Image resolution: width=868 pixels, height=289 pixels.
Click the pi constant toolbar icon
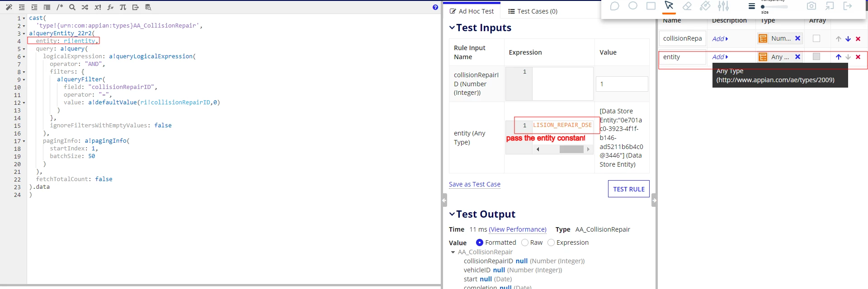[123, 7]
